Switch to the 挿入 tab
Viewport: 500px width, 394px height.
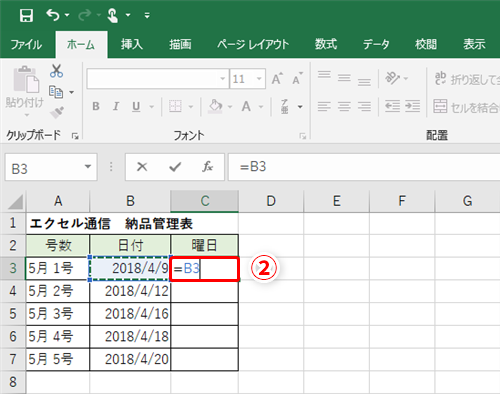(132, 44)
